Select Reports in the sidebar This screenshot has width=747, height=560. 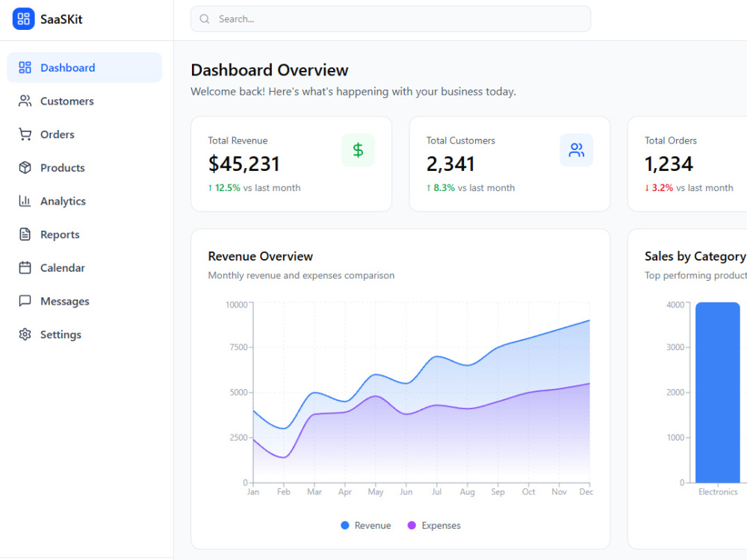[84, 234]
